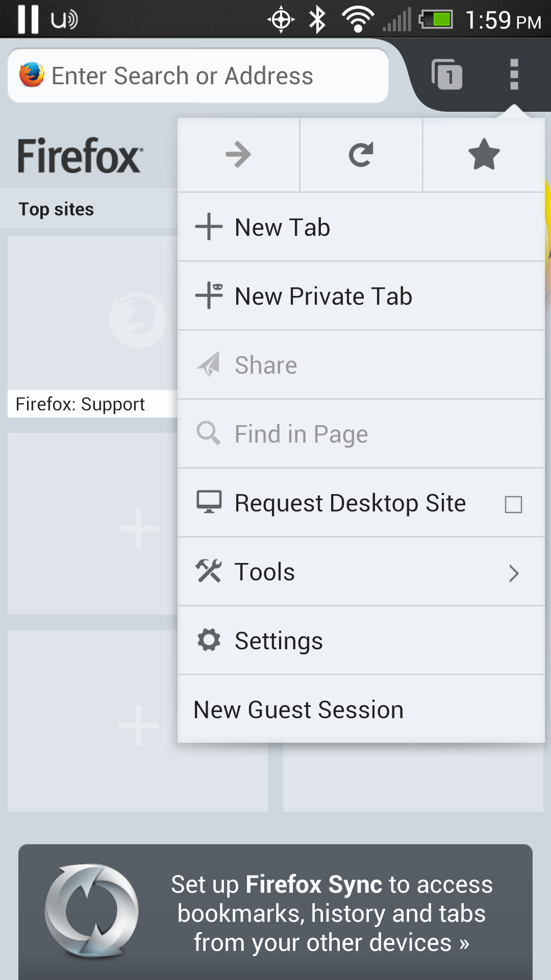This screenshot has width=551, height=980.
Task: Enable the Request Desktop Site checkbox
Action: click(x=514, y=503)
